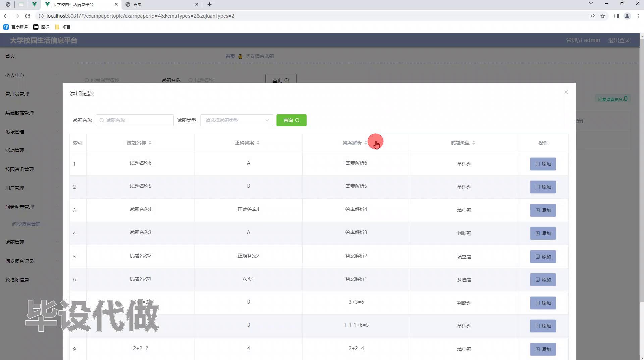Click the 多选题 type cell
This screenshot has width=644, height=360.
point(464,280)
